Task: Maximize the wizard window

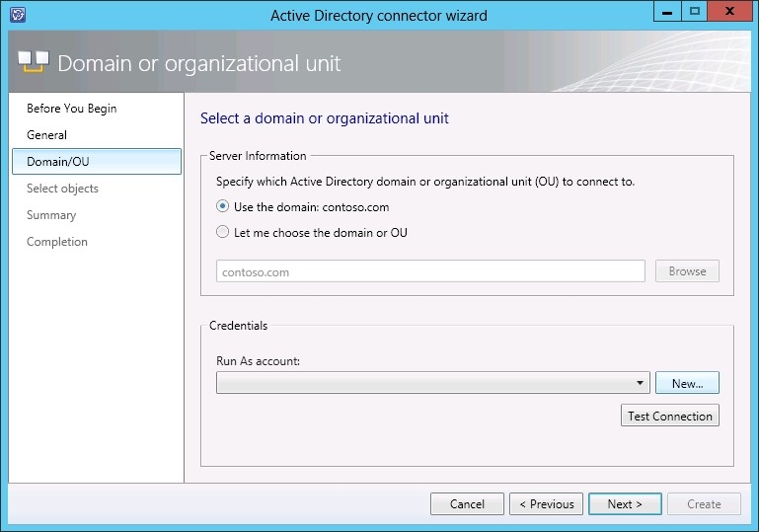Action: pyautogui.click(x=694, y=12)
